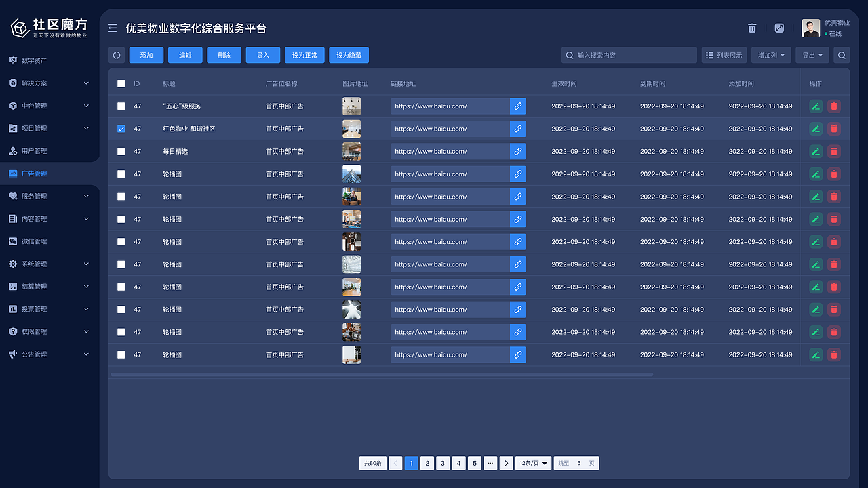Open the 增加列 dropdown

771,55
